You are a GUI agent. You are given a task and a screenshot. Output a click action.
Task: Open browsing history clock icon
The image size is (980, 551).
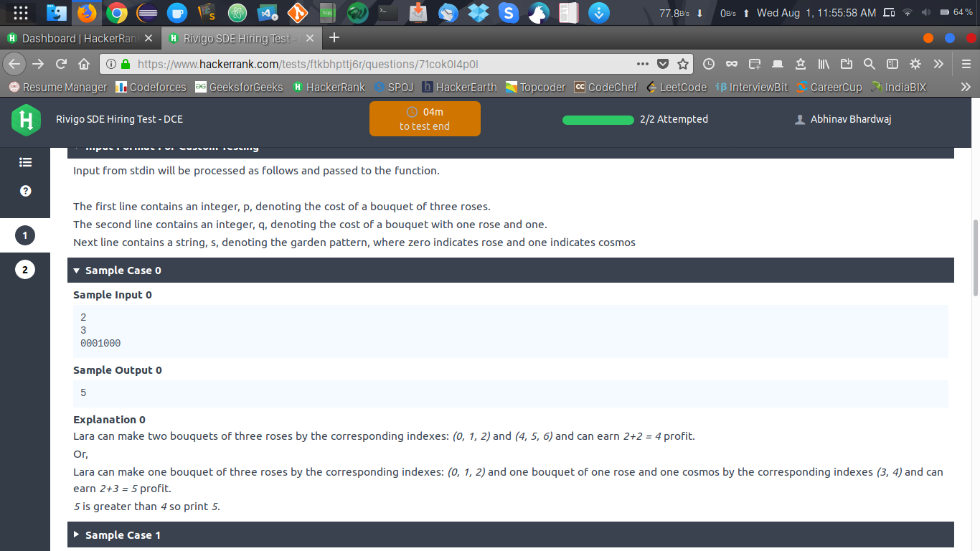pyautogui.click(x=709, y=64)
